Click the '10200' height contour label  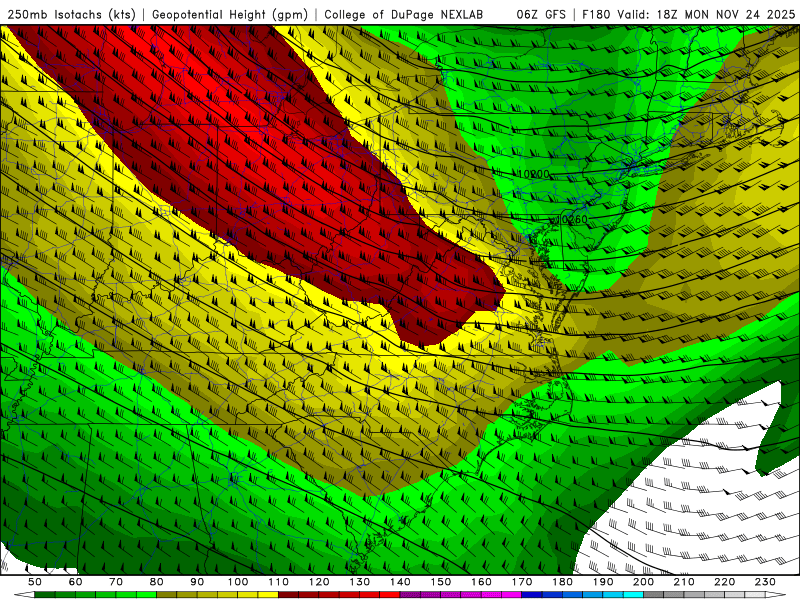pyautogui.click(x=534, y=174)
